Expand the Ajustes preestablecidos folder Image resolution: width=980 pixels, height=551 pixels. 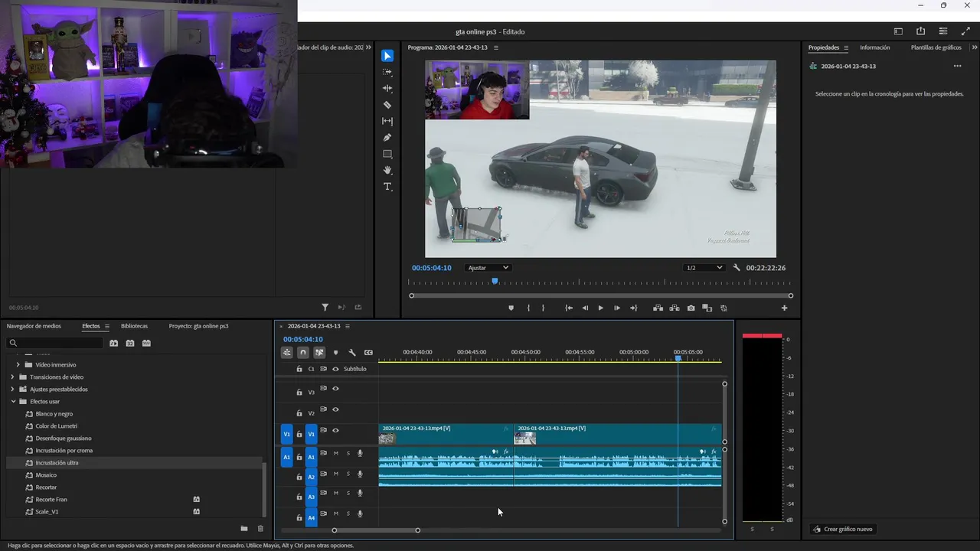pyautogui.click(x=13, y=390)
